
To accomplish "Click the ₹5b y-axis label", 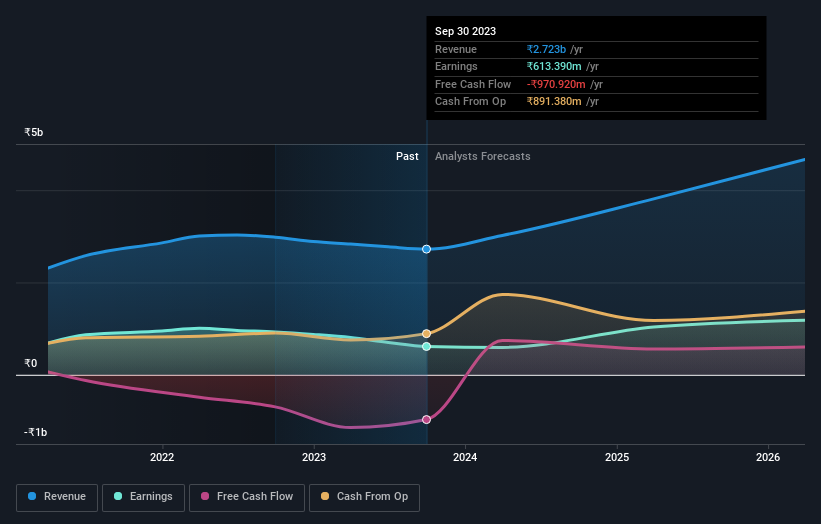I will [34, 132].
